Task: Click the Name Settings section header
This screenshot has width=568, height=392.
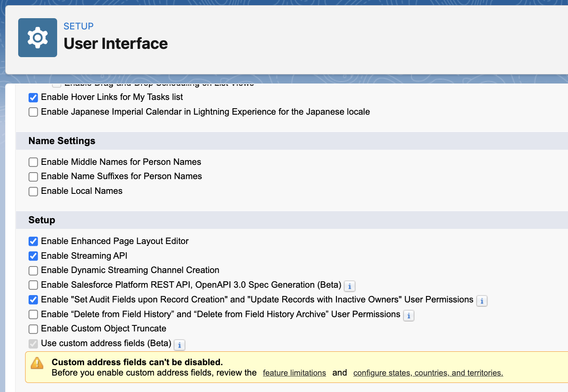Action: (x=61, y=141)
